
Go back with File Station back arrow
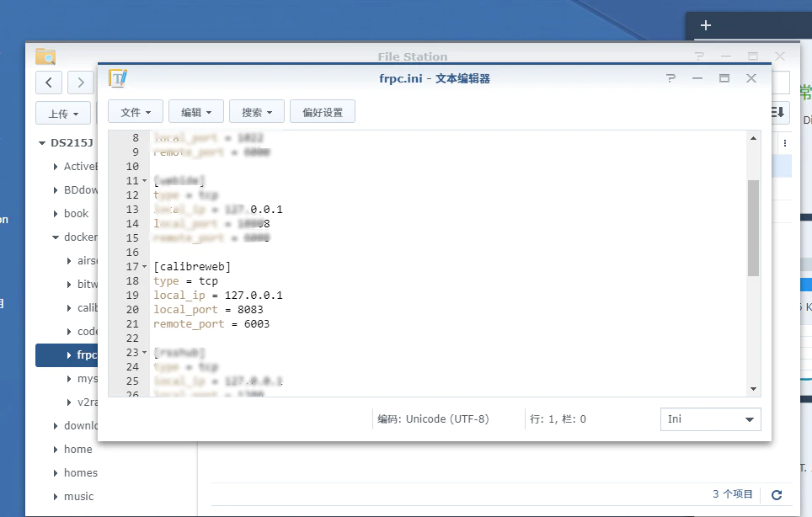[49, 82]
